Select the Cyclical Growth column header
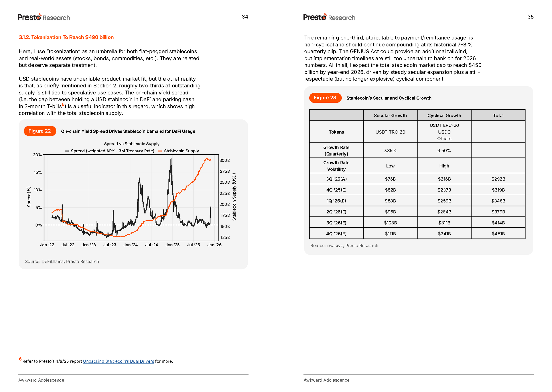552x392 pixels. (444, 115)
